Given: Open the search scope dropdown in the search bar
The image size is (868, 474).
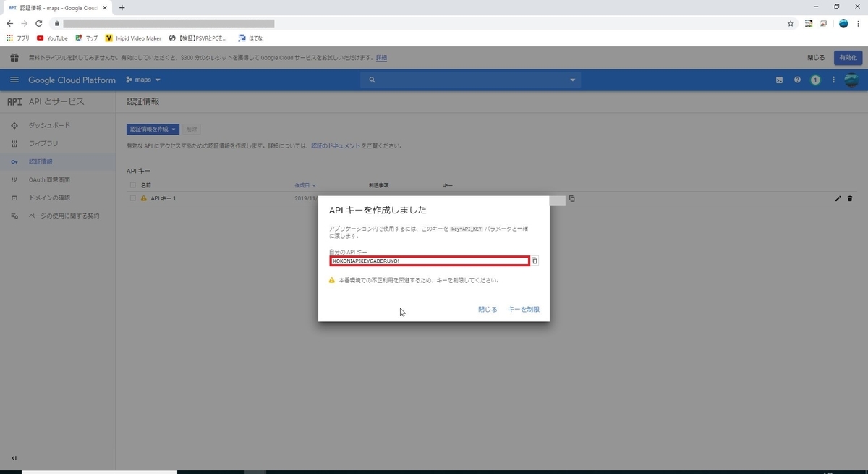Looking at the screenshot, I should [x=572, y=80].
